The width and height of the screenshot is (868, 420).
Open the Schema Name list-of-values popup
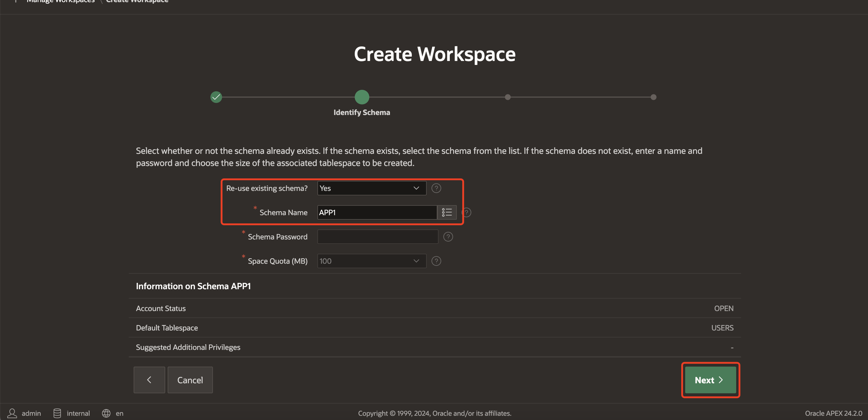pyautogui.click(x=446, y=212)
